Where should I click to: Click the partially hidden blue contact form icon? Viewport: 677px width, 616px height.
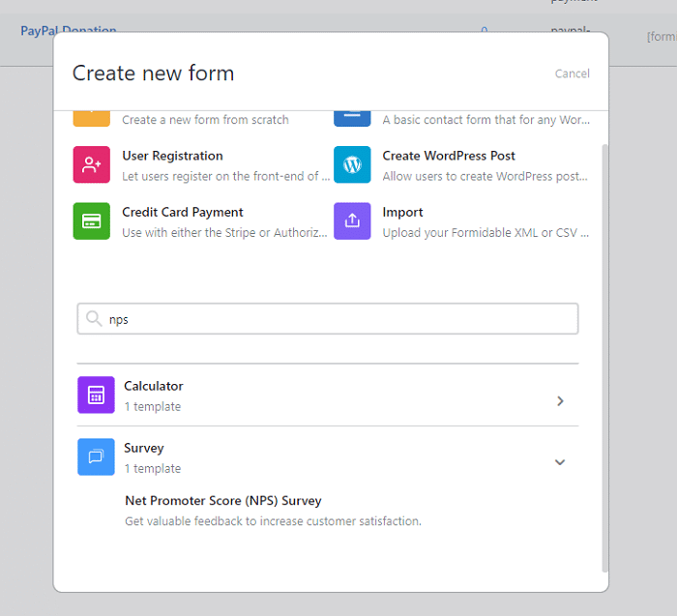tap(352, 119)
